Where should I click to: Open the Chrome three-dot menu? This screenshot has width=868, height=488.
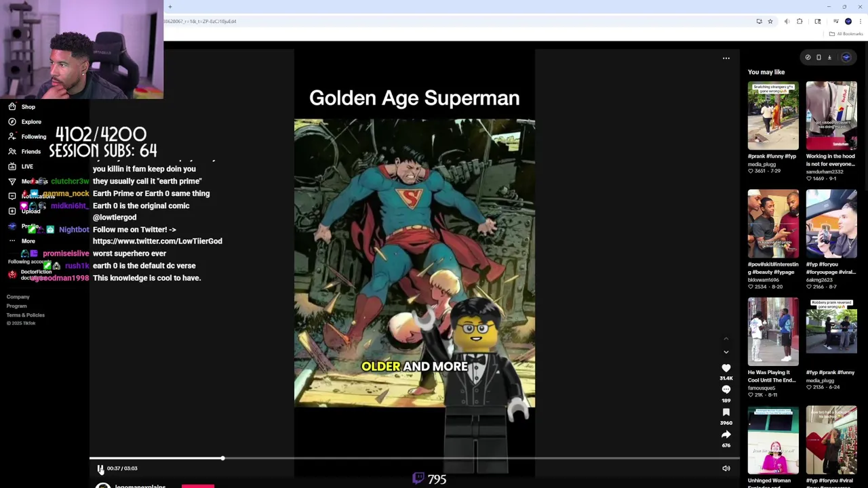point(861,22)
